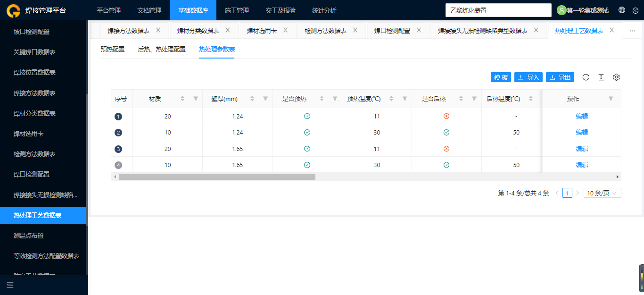Click the 模板 button
The height and width of the screenshot is (295, 644).
501,77
